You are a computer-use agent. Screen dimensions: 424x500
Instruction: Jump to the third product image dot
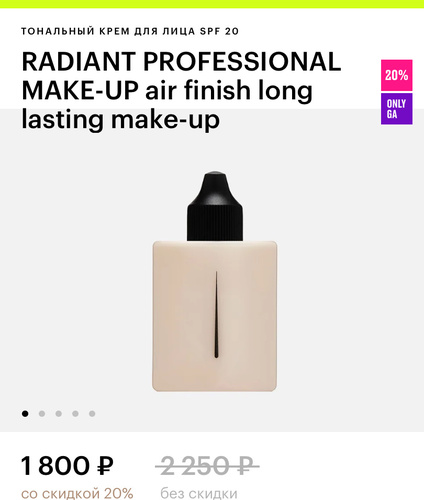58,414
